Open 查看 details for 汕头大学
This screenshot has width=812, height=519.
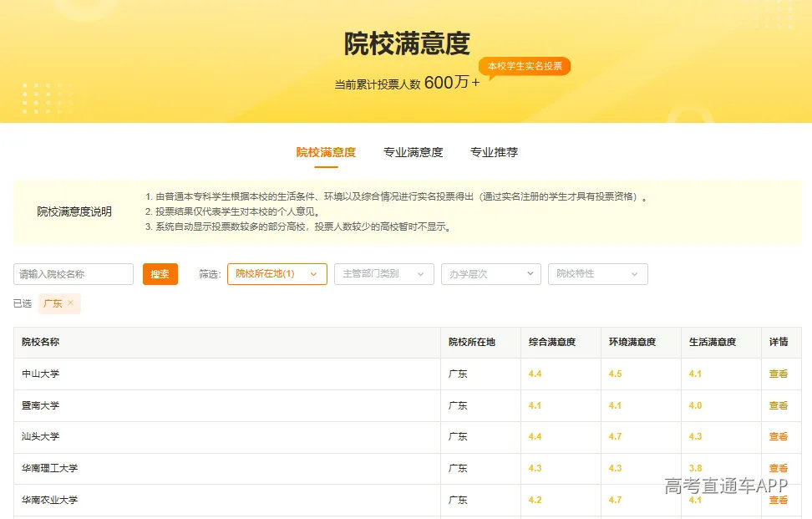[x=779, y=436]
